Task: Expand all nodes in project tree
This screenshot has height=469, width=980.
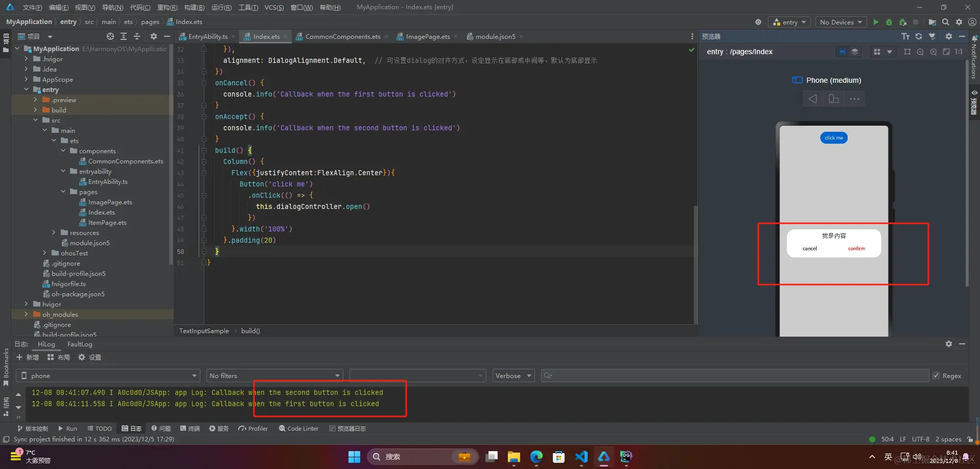Action: (124, 36)
